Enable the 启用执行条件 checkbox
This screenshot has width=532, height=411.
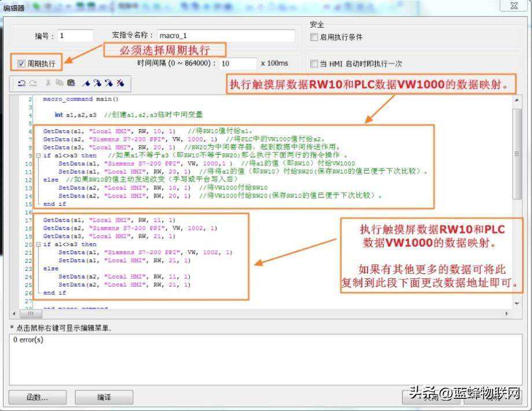[314, 37]
